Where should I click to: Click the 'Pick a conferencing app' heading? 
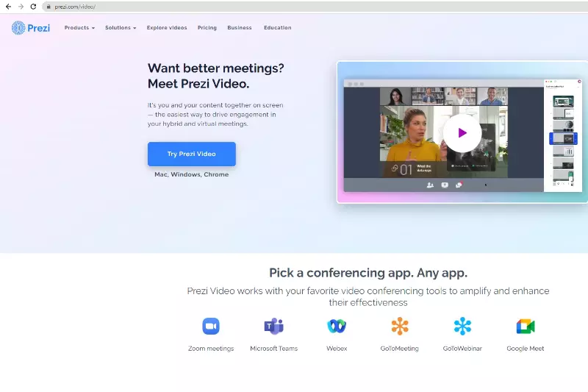click(368, 273)
